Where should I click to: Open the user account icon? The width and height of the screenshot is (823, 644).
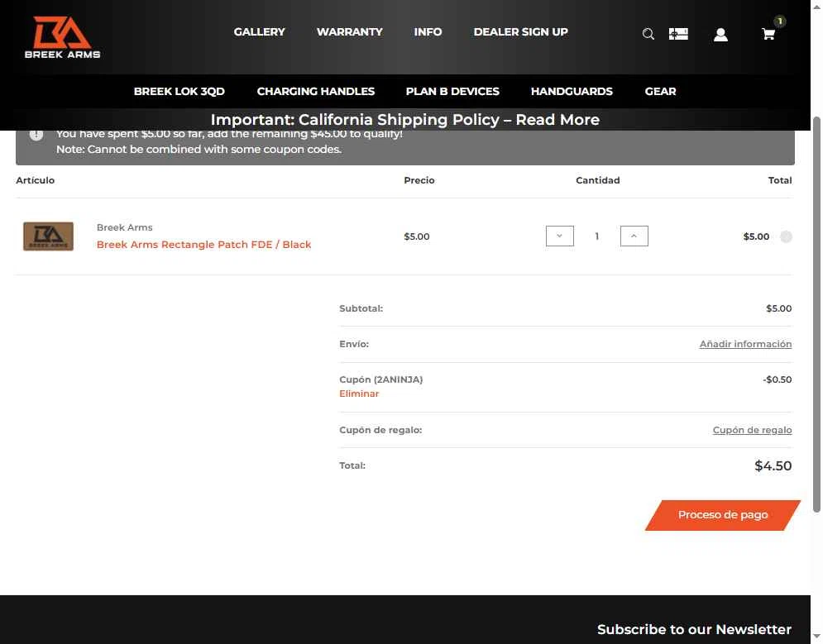tap(720, 35)
